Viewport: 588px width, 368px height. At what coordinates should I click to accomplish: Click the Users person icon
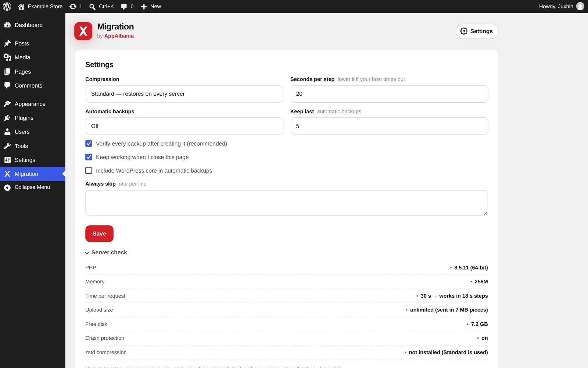coord(7,132)
